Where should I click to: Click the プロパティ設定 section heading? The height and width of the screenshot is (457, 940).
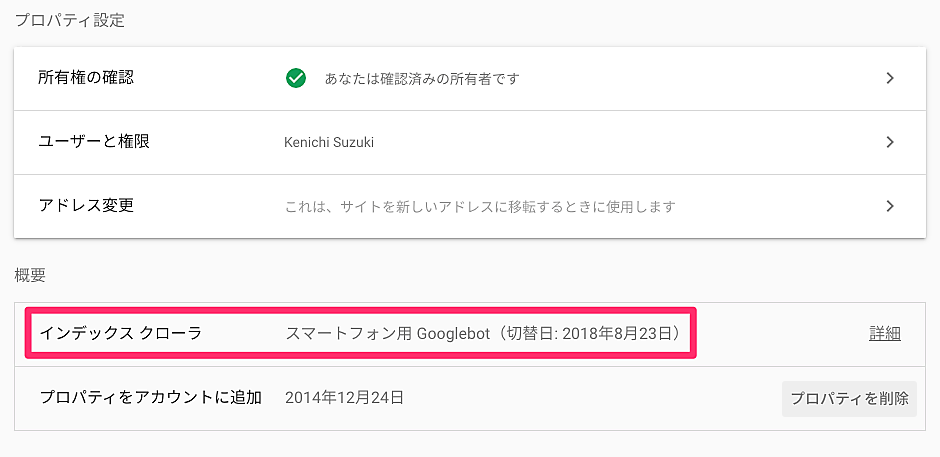tap(69, 20)
